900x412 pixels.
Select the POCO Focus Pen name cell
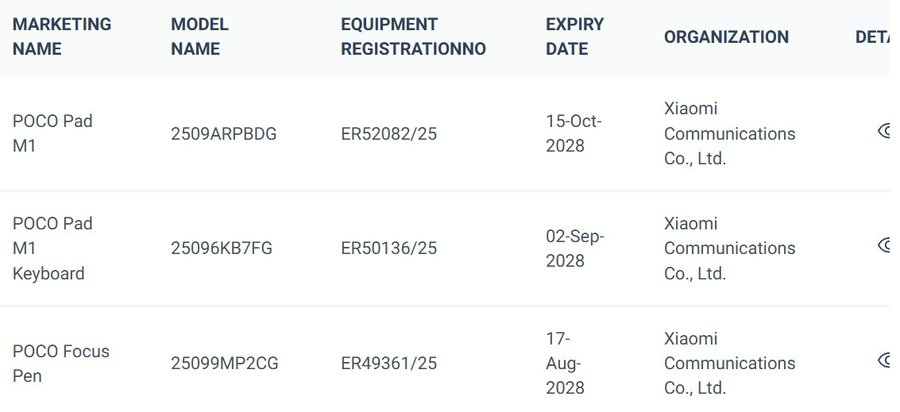[61, 363]
